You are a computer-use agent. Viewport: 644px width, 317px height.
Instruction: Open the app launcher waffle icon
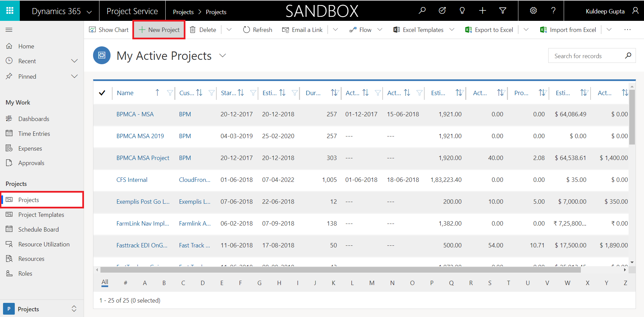click(x=10, y=11)
